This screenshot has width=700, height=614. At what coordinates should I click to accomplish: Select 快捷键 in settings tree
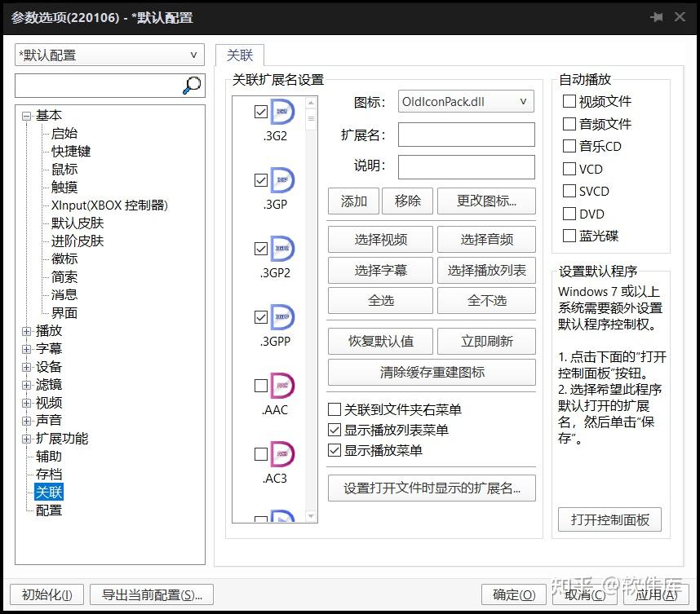pyautogui.click(x=71, y=152)
